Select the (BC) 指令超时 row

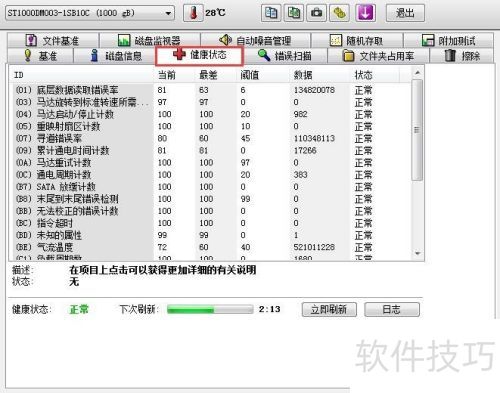[211, 223]
